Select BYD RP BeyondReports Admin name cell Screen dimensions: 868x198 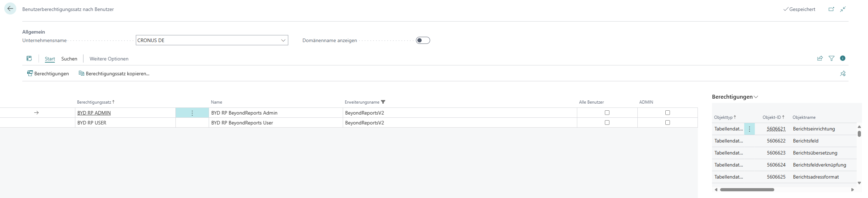coord(276,113)
